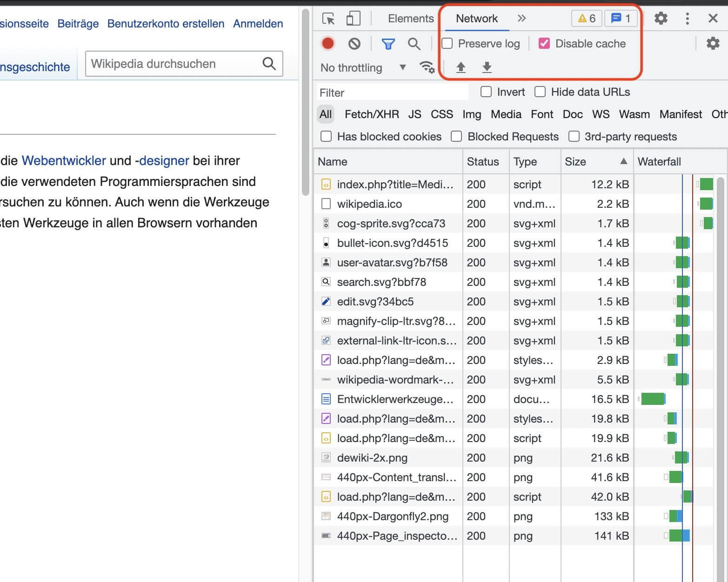The image size is (728, 582).
Task: Filter requests by Manifest type
Action: pyautogui.click(x=681, y=114)
